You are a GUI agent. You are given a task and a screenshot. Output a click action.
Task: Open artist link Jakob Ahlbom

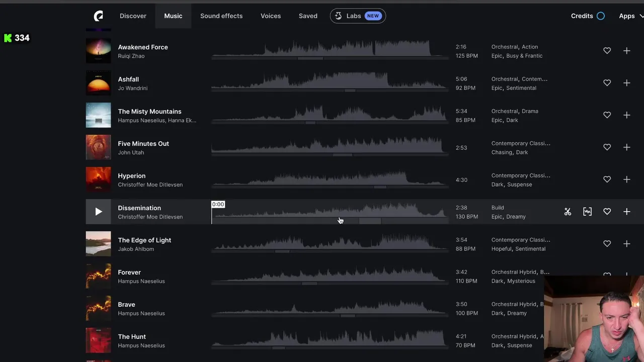pyautogui.click(x=136, y=249)
